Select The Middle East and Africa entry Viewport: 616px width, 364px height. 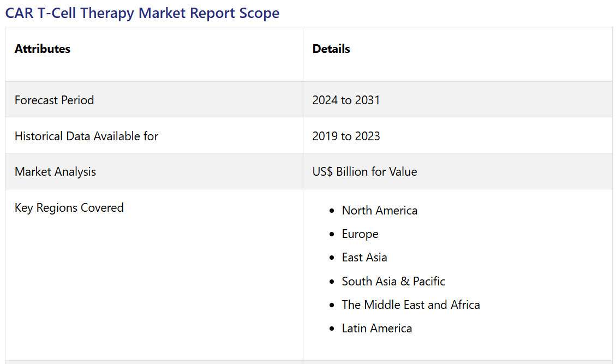[411, 305]
